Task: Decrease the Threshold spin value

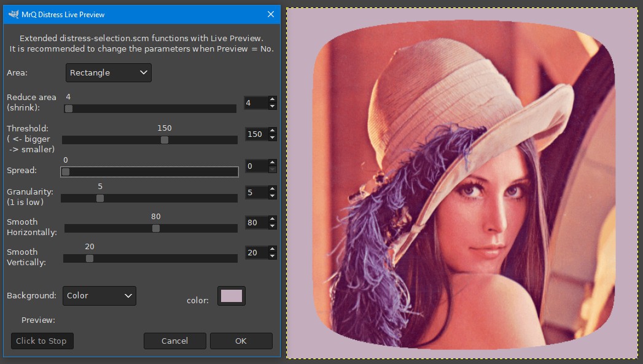Action: tap(272, 137)
